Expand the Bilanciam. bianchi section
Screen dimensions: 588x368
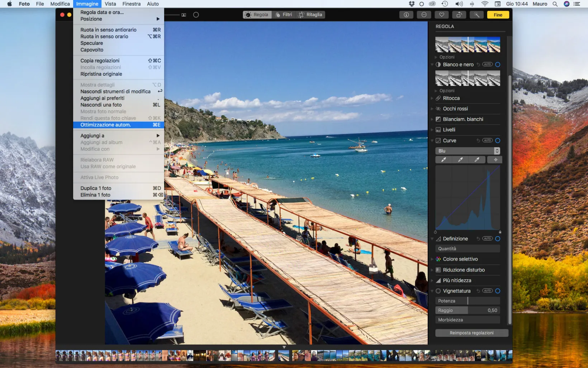click(432, 119)
